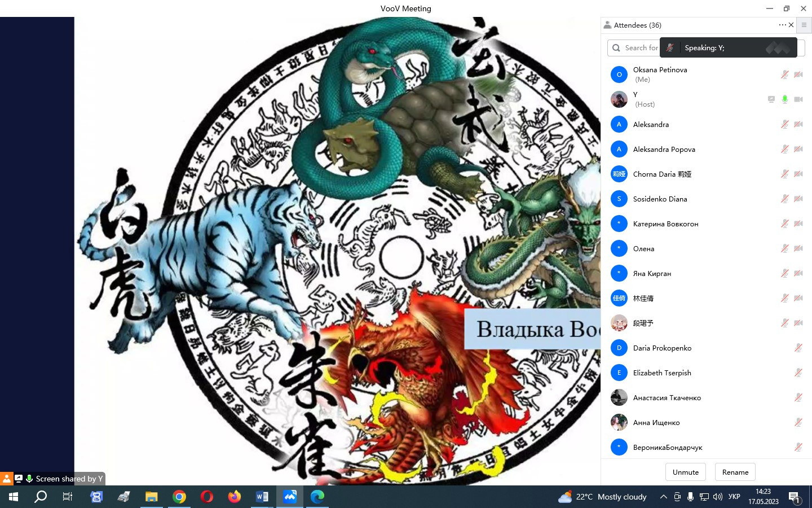Open the system volume control
Image resolution: width=812 pixels, height=508 pixels.
click(x=717, y=497)
